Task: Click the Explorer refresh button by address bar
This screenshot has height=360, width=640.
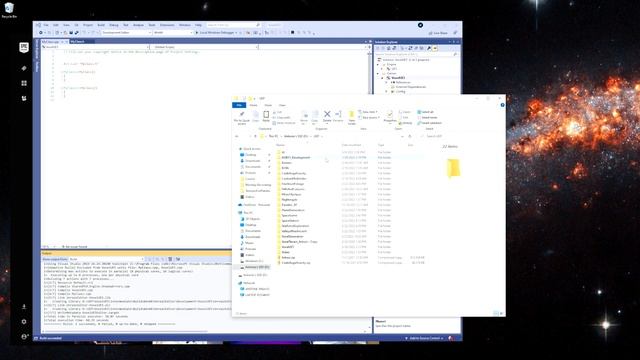Action: [x=410, y=136]
